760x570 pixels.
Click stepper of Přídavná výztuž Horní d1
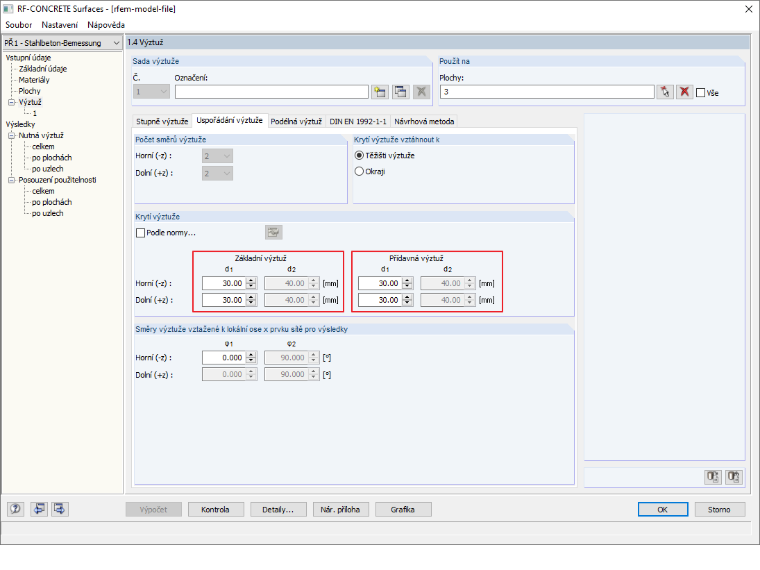tap(408, 284)
